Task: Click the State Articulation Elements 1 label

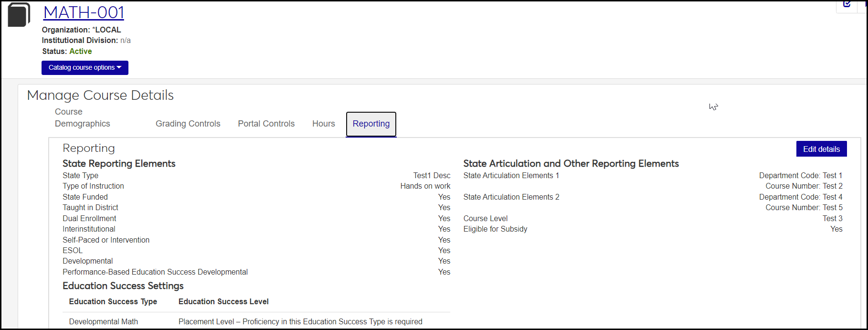Action: click(x=511, y=176)
